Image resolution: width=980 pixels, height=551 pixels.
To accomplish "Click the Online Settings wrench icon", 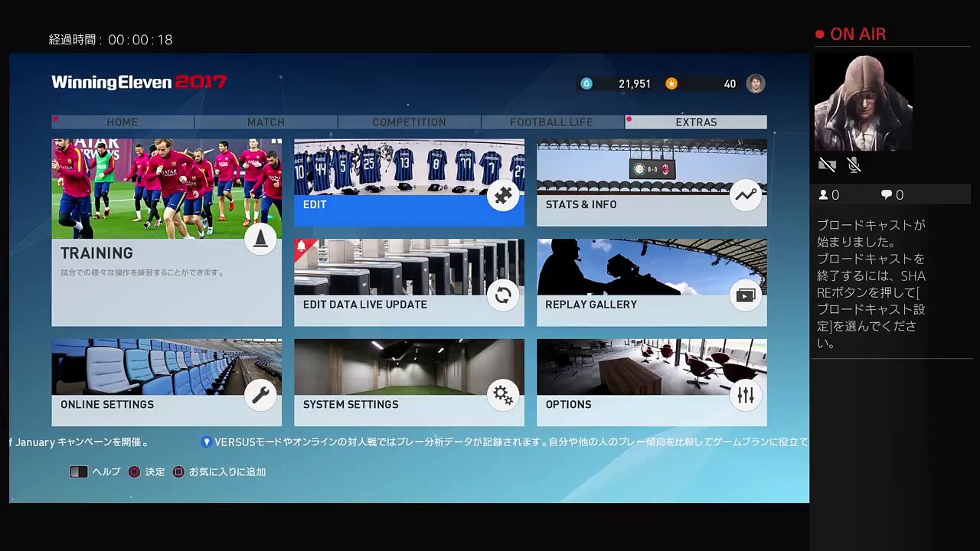I will (260, 395).
